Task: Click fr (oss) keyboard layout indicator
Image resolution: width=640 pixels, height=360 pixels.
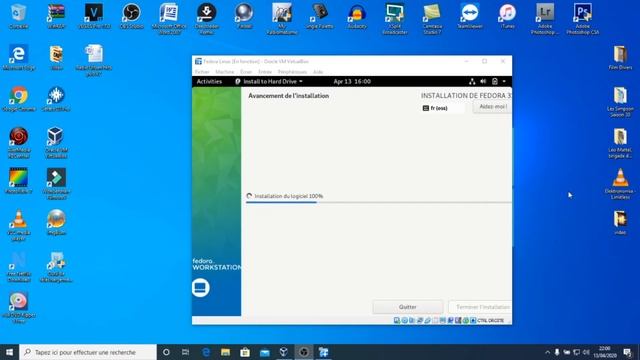Action: click(x=443, y=108)
